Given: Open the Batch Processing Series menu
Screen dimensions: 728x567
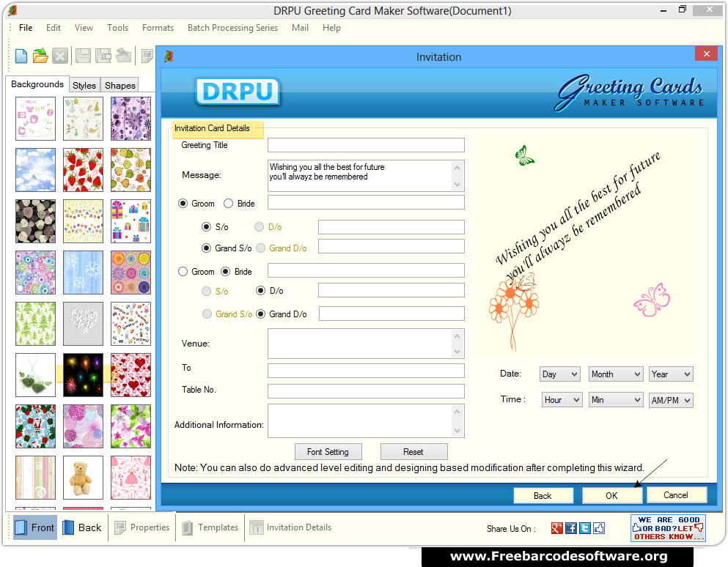Looking at the screenshot, I should [232, 28].
